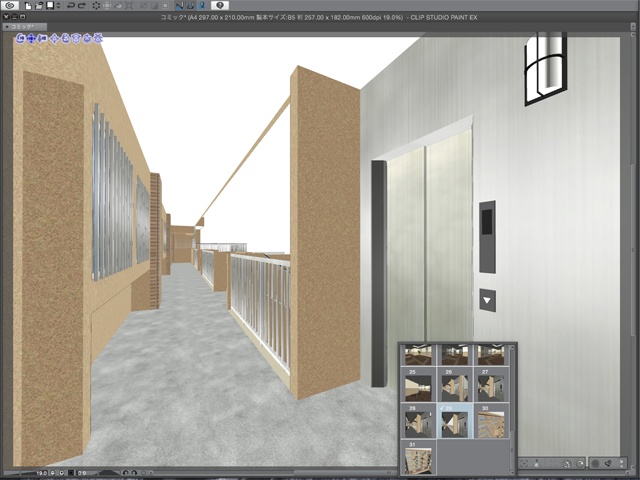Zoom in using the status bar button
This screenshot has width=640, height=480.
tap(62, 473)
